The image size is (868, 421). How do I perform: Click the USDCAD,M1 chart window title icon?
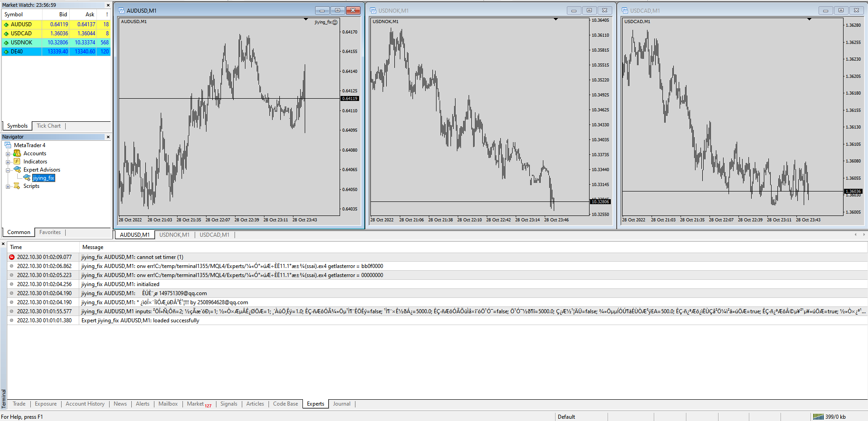click(625, 10)
